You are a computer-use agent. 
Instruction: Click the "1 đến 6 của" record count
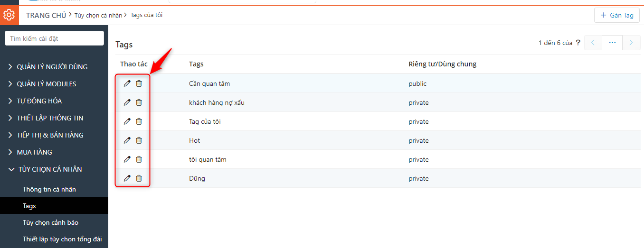pos(556,43)
